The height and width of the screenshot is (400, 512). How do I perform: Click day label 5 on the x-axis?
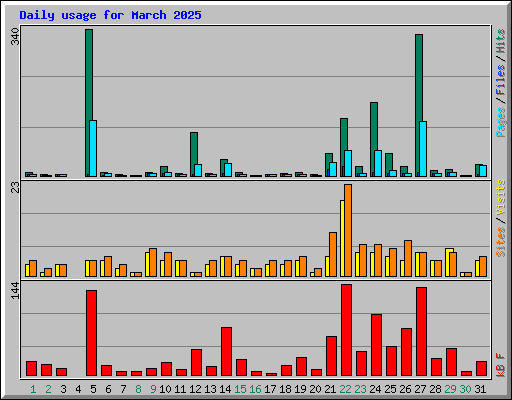93,389
